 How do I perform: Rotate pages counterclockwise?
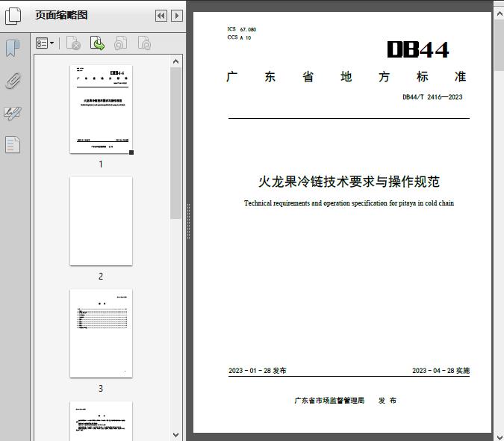(x=120, y=44)
